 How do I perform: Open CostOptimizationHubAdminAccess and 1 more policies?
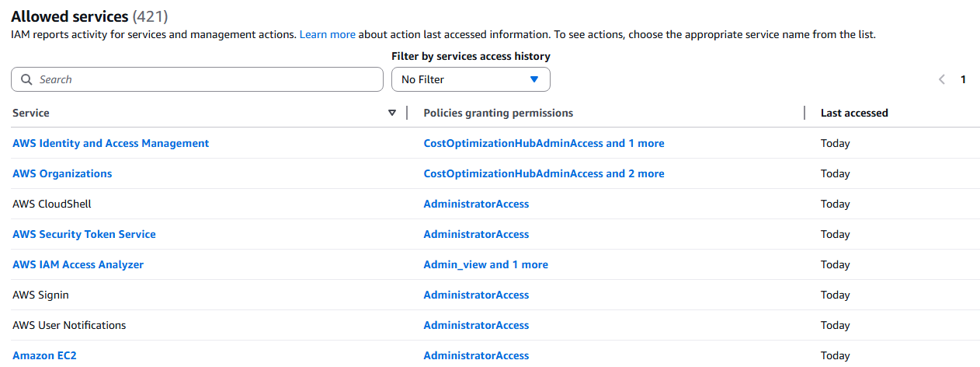(544, 143)
